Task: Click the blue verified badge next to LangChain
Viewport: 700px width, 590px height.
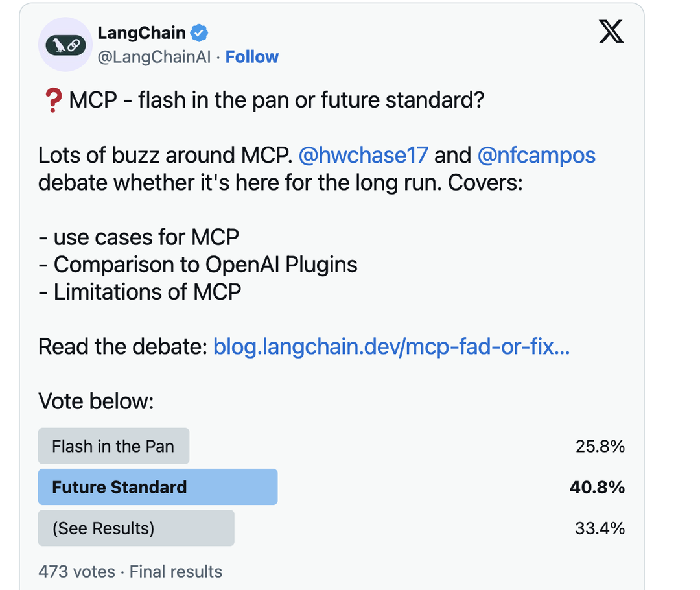Action: point(198,31)
